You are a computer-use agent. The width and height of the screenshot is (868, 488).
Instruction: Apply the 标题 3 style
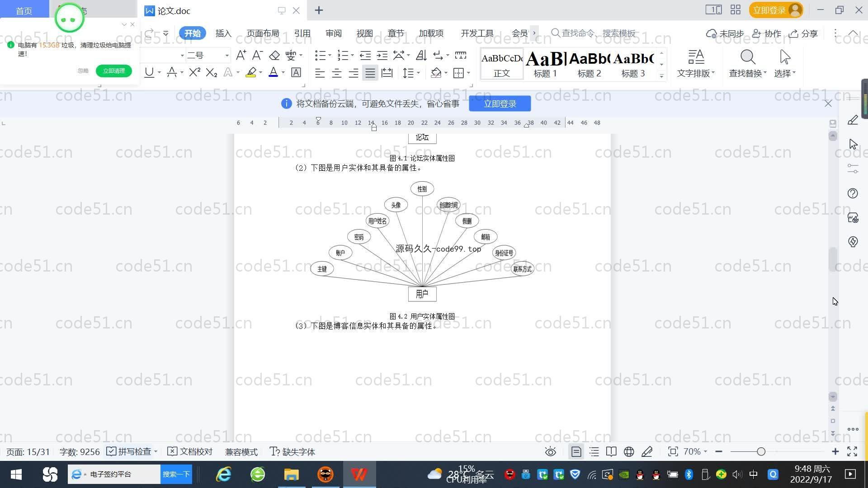point(633,64)
